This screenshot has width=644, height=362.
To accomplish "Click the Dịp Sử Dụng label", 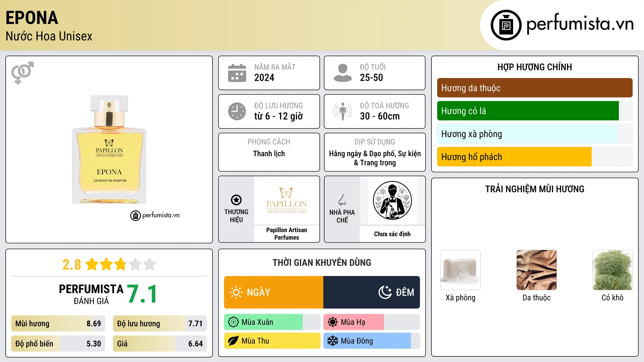I will [x=375, y=142].
